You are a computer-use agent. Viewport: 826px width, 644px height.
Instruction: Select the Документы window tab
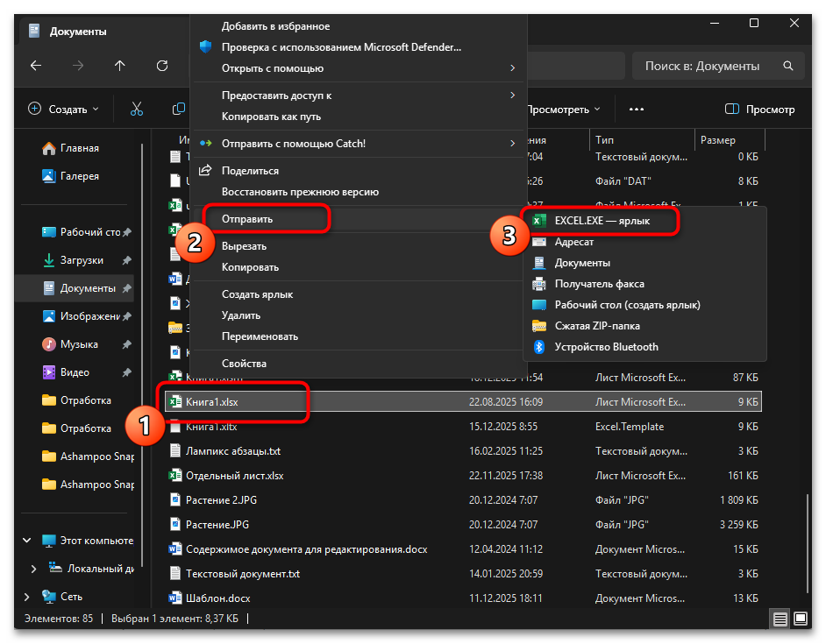point(103,32)
